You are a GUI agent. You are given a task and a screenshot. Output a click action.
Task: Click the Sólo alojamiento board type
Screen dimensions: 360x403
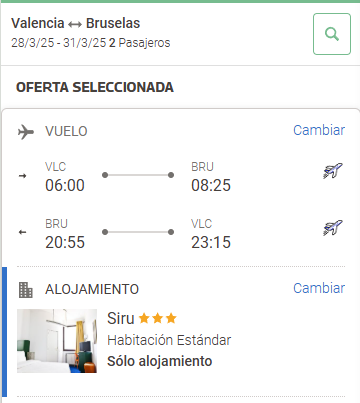[160, 361]
